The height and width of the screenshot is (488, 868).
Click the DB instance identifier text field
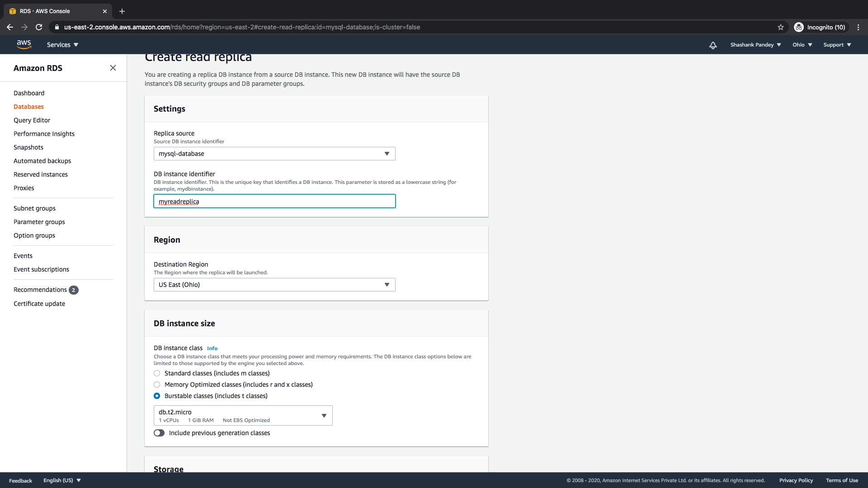pos(274,202)
